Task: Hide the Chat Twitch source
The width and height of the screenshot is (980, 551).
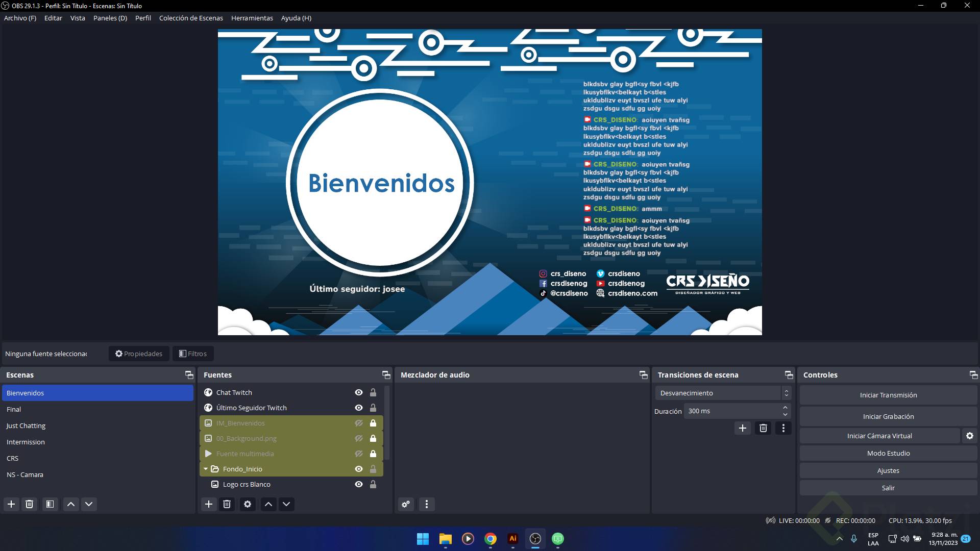Action: tap(359, 392)
